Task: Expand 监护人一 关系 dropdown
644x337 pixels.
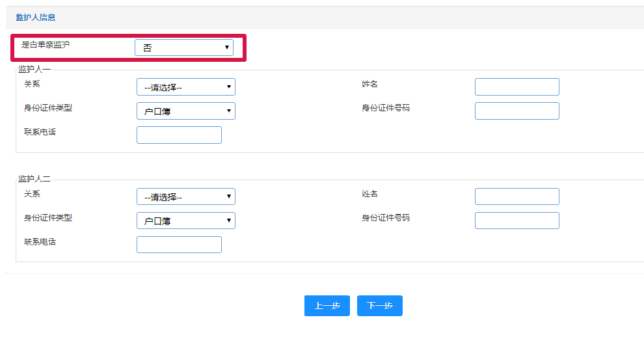Action: [186, 87]
